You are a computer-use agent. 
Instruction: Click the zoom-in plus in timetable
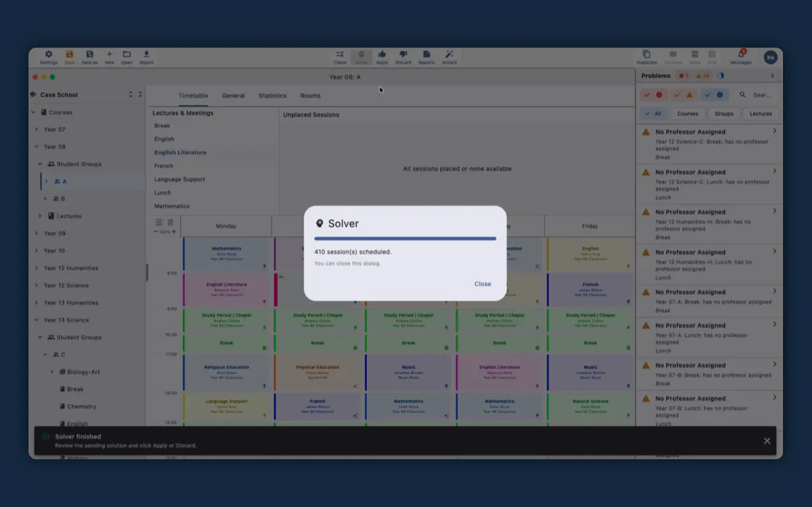point(174,231)
